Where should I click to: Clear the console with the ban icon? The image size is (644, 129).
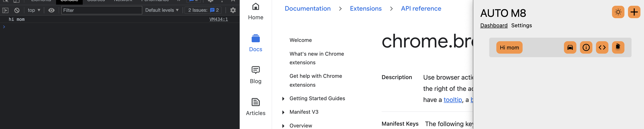tap(17, 10)
